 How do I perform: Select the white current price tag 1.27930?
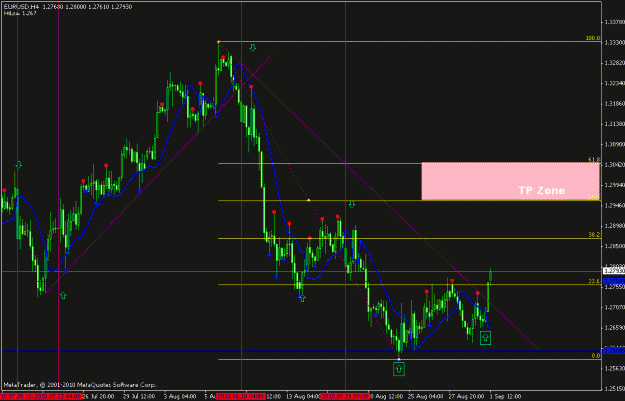coord(614,271)
